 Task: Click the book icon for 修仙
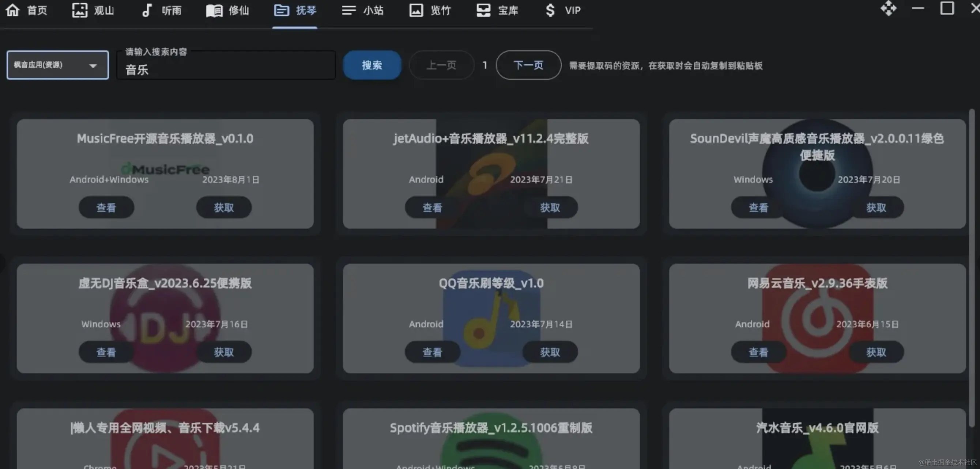[x=214, y=10]
